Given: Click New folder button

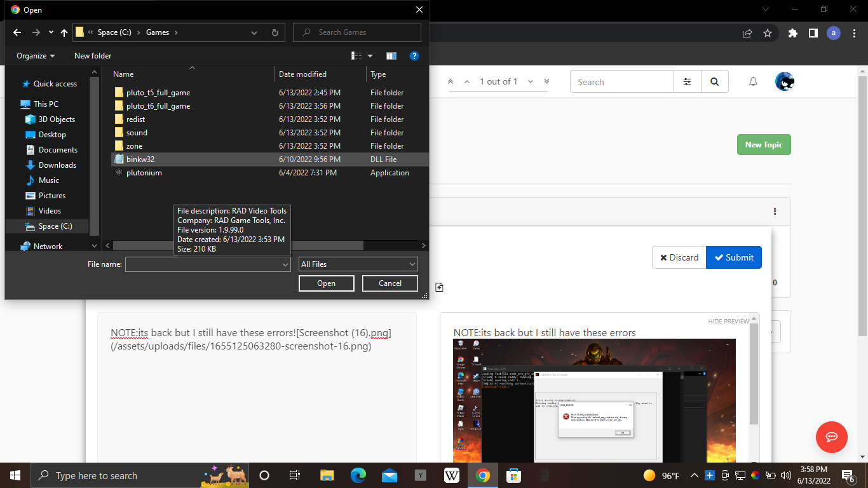Looking at the screenshot, I should point(93,56).
